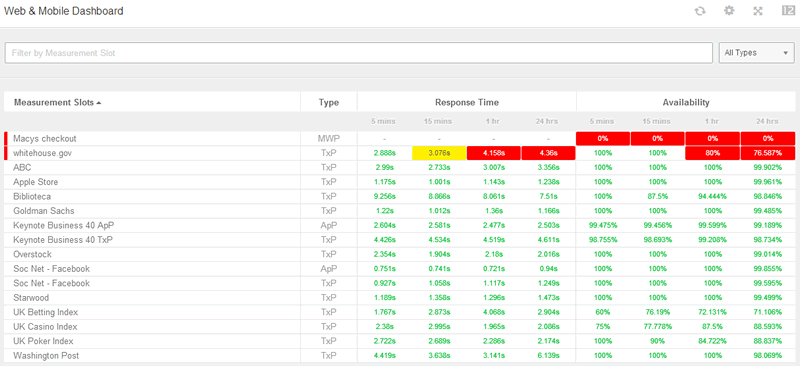
Task: Click the 4.611s Keynote TxP value
Action: click(x=548, y=240)
